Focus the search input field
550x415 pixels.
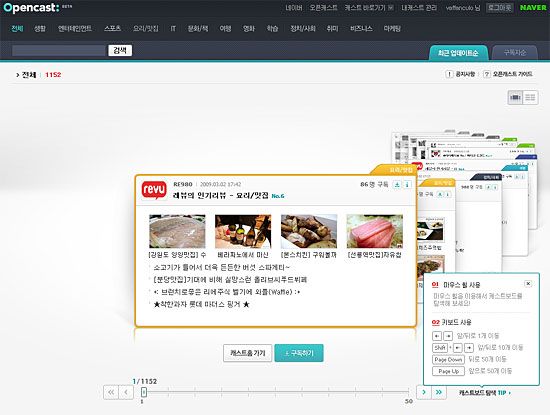click(59, 51)
